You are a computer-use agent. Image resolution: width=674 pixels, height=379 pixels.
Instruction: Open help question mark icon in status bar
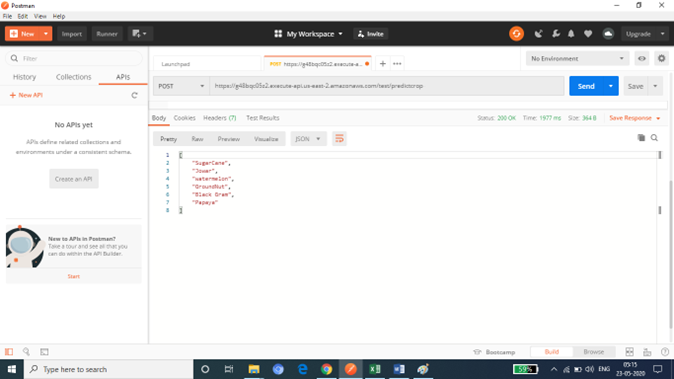click(x=665, y=352)
